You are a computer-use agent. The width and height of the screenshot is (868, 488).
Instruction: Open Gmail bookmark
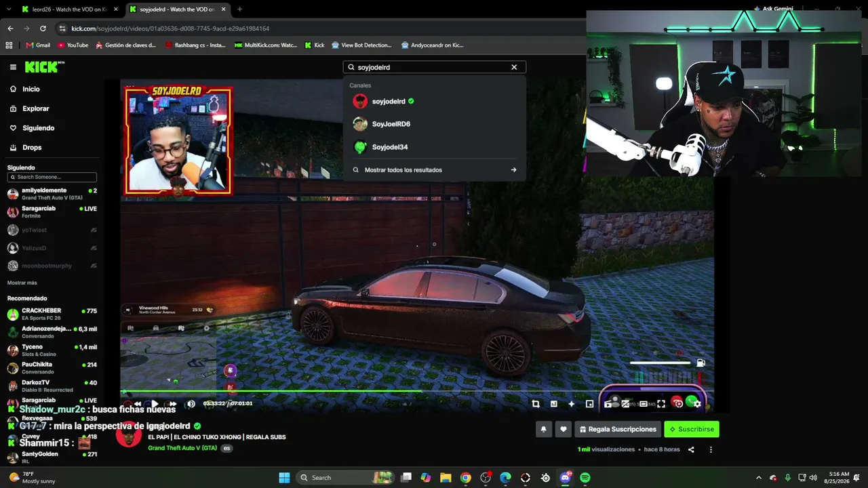[x=38, y=45]
